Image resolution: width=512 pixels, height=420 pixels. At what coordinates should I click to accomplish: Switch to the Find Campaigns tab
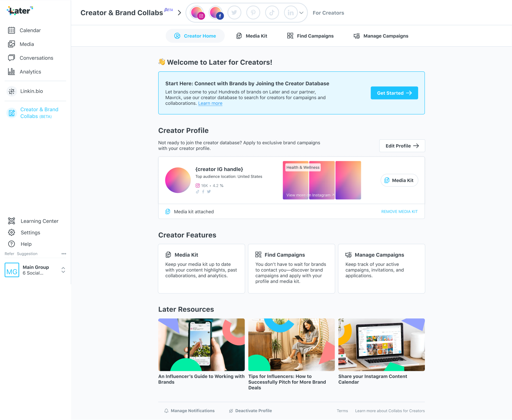point(310,36)
